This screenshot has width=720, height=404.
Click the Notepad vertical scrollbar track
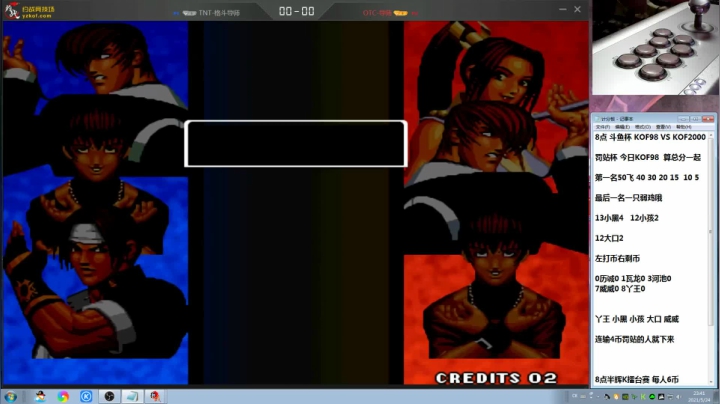[711, 257]
